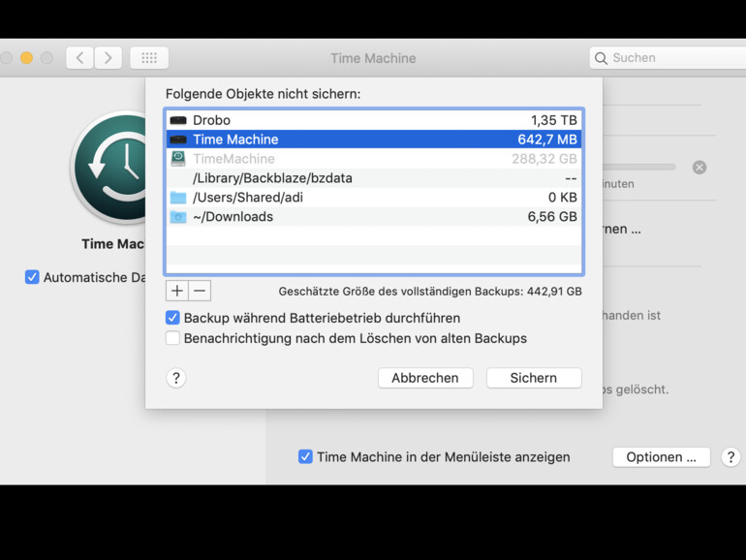
Task: Remove selected item with minus button
Action: [x=200, y=291]
